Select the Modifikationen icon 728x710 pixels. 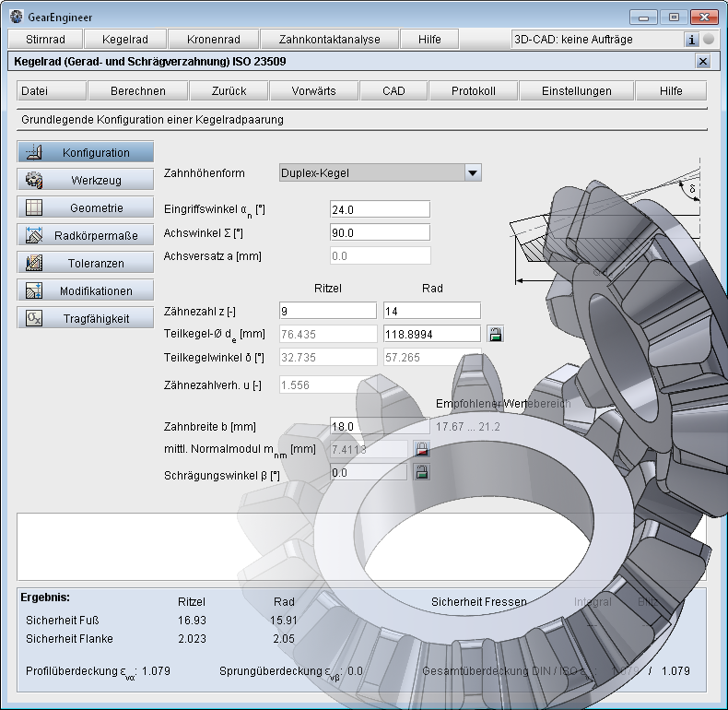pos(35,290)
